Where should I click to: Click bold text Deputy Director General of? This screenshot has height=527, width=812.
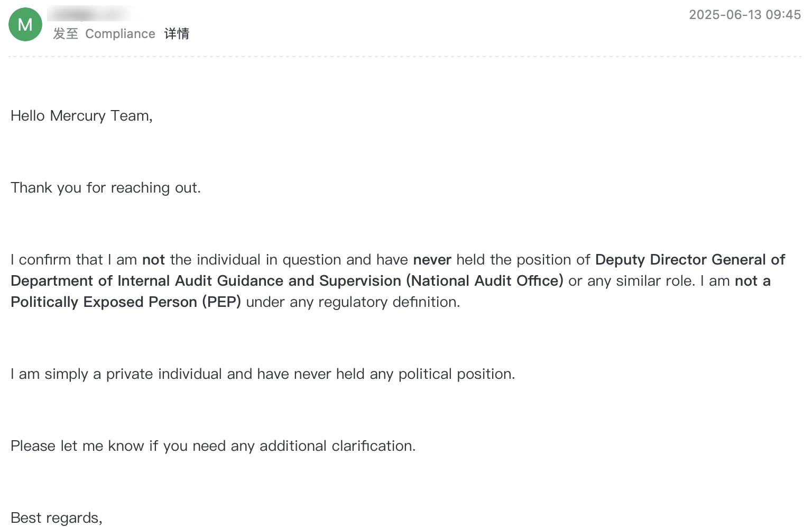click(690, 260)
